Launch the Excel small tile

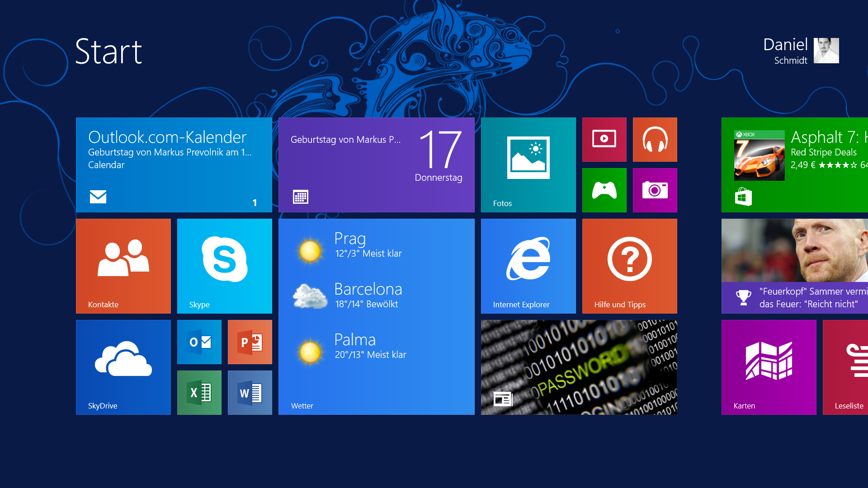(199, 393)
